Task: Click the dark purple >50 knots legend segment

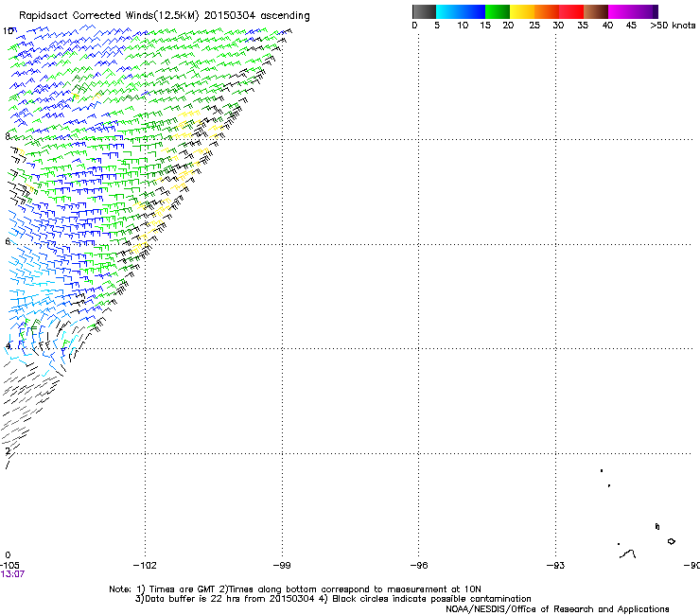Action: coord(656,11)
